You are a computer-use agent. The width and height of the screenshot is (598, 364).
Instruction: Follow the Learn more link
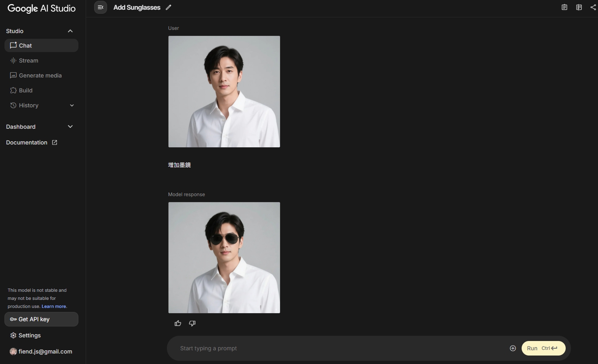[x=54, y=306]
